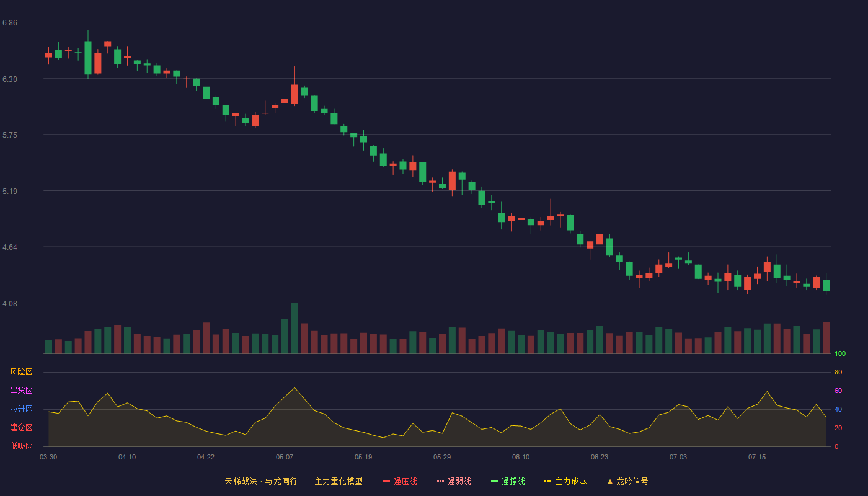The width and height of the screenshot is (868, 496).
Task: Click the orange 80 indicator axis value
Action: point(838,372)
